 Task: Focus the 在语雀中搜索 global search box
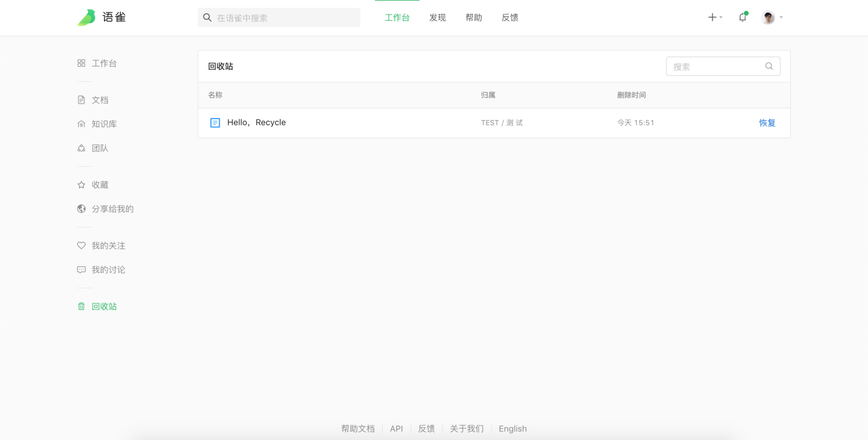[x=285, y=18]
